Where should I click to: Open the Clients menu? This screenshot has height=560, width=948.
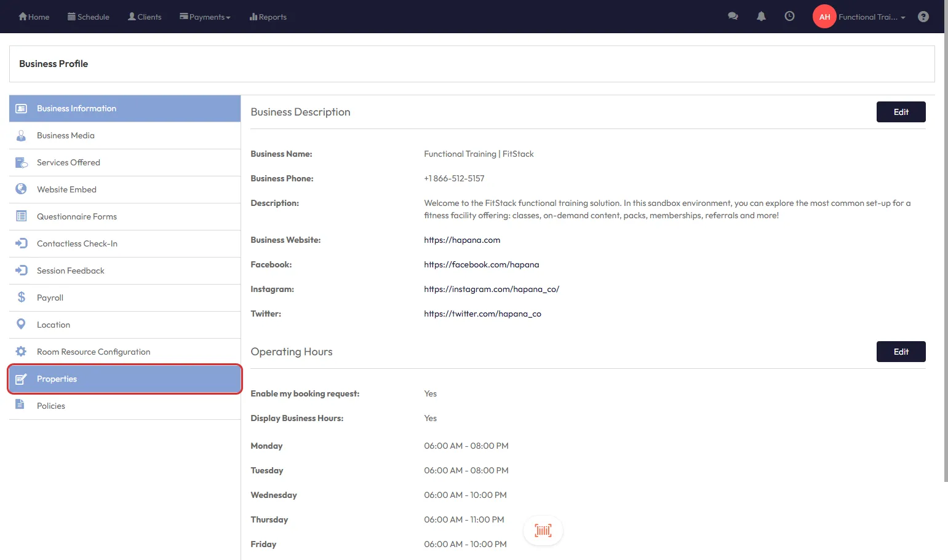(145, 17)
